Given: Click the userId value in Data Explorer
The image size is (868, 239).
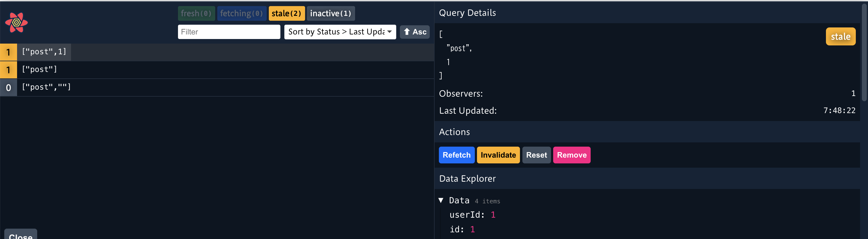Looking at the screenshot, I should click(x=493, y=215).
